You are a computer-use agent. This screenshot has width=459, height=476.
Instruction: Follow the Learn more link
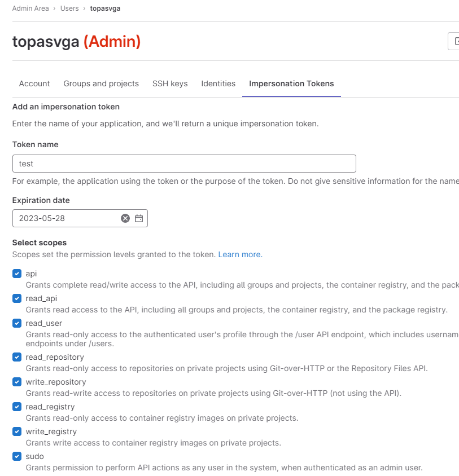[240, 254]
